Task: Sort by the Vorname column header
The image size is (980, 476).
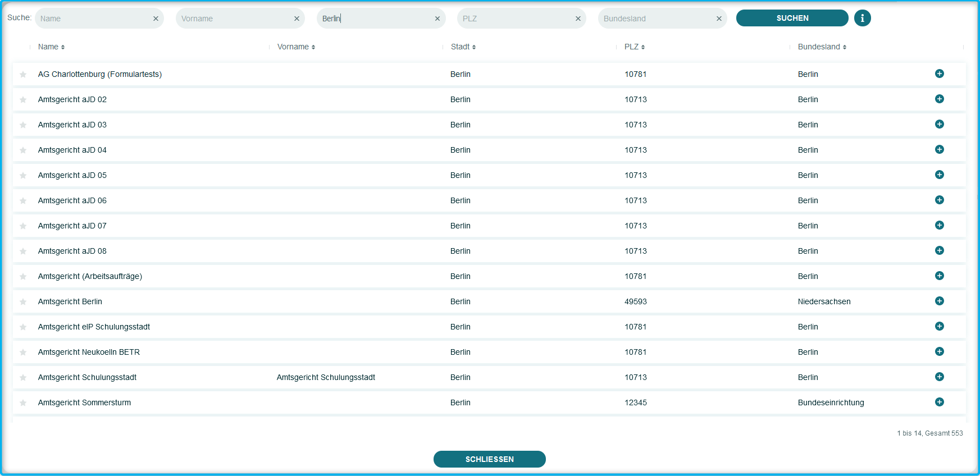Action: (x=296, y=47)
